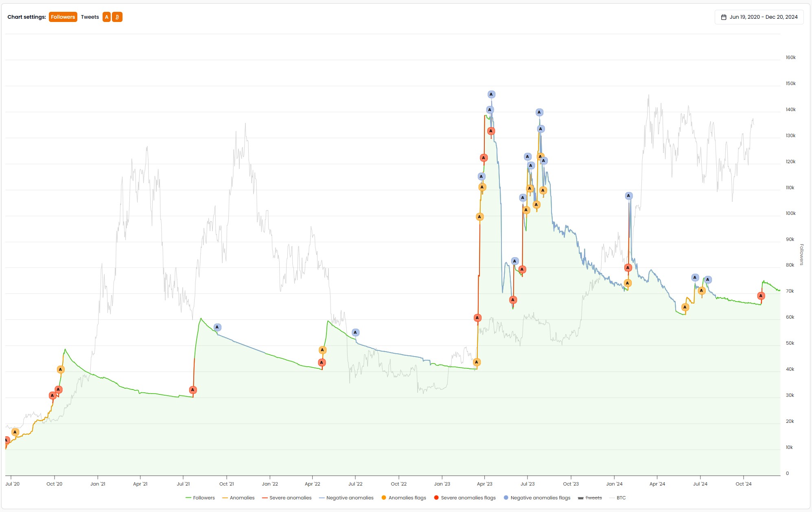This screenshot has width=812, height=512.
Task: Click the red severe anomaly flag near December 2024
Action: pyautogui.click(x=760, y=295)
